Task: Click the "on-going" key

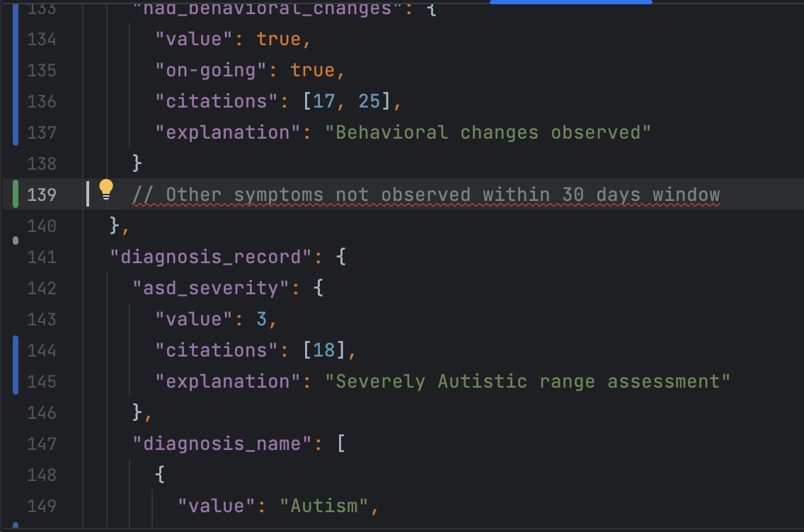Action: (x=211, y=70)
